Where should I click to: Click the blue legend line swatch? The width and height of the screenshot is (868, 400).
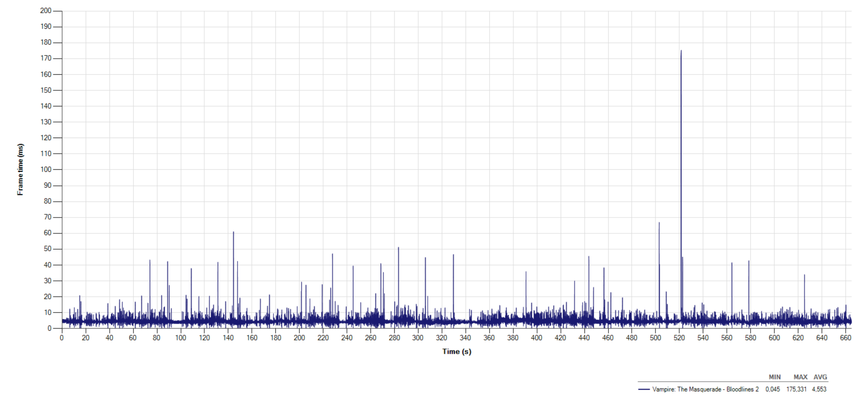(x=644, y=389)
